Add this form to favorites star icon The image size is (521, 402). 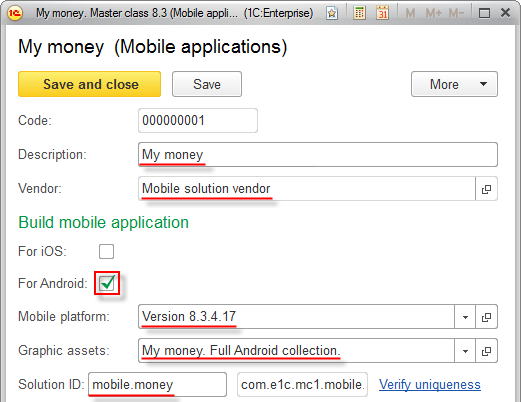coord(332,13)
